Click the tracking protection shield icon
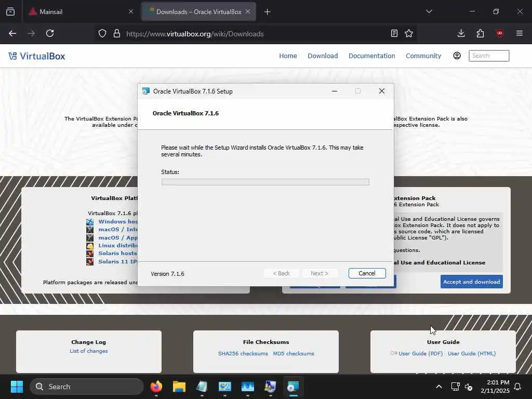Screen dimensions: 532x399 102,34
